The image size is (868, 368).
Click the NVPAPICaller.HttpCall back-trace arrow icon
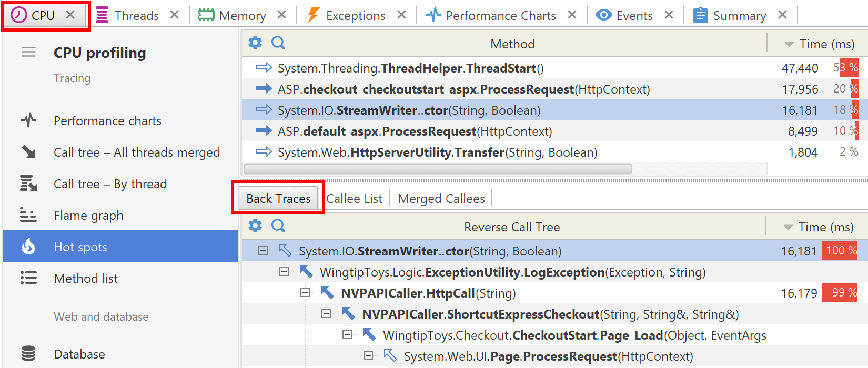pos(327,292)
